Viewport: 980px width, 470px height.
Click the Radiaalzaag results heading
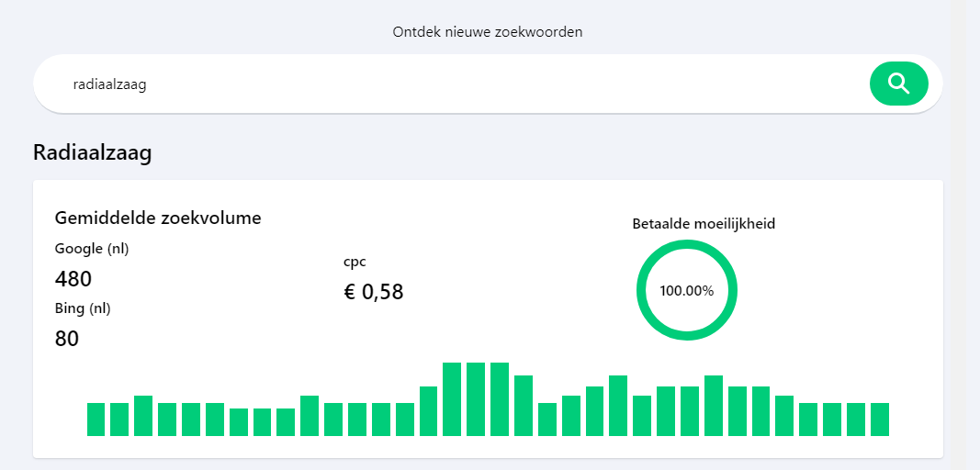click(93, 153)
